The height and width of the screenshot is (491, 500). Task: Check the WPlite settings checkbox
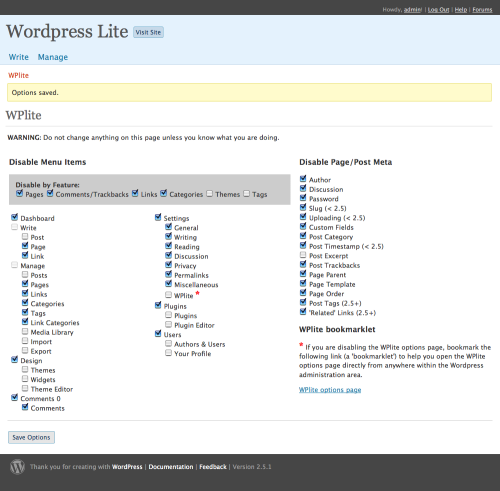tap(169, 295)
